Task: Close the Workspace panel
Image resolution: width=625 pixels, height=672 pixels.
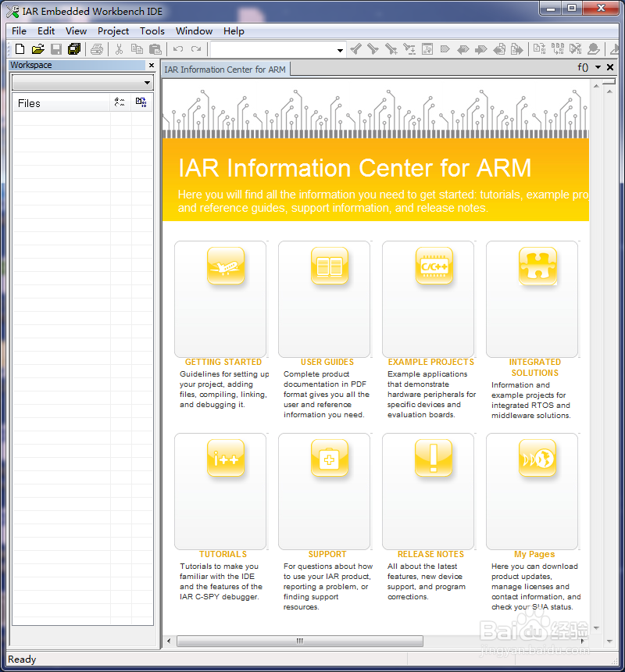Action: point(152,65)
